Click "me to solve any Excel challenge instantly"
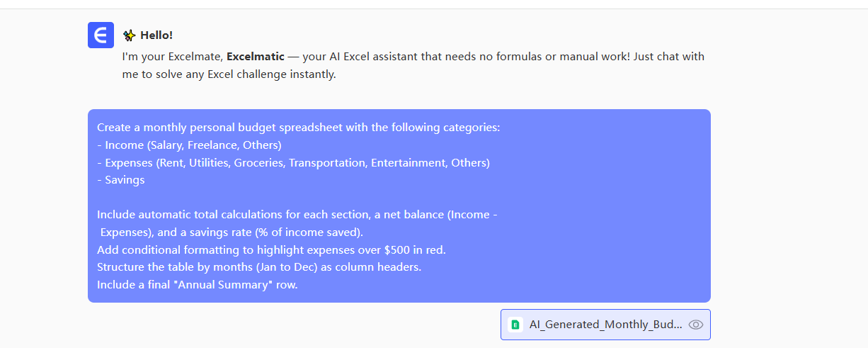The width and height of the screenshot is (868, 348). click(x=229, y=74)
